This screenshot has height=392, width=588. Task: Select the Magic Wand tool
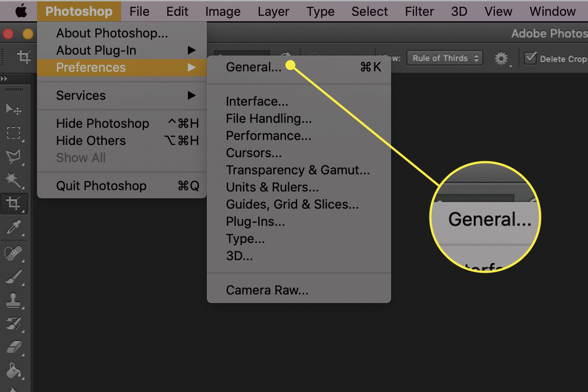[14, 180]
